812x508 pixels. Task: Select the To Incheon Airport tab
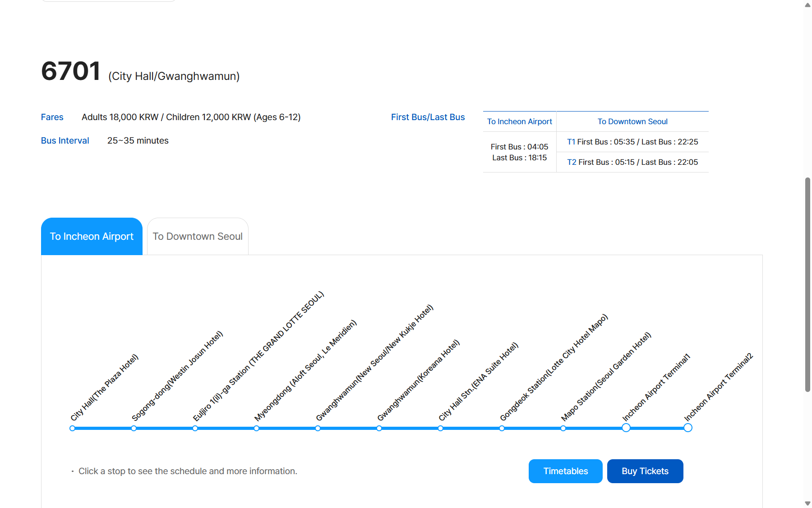coord(92,236)
